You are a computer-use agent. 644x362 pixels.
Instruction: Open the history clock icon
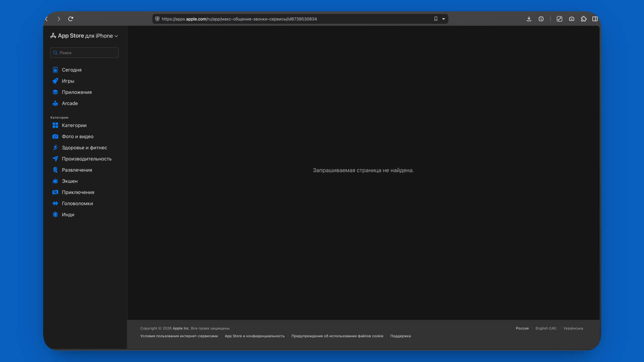pyautogui.click(x=541, y=19)
